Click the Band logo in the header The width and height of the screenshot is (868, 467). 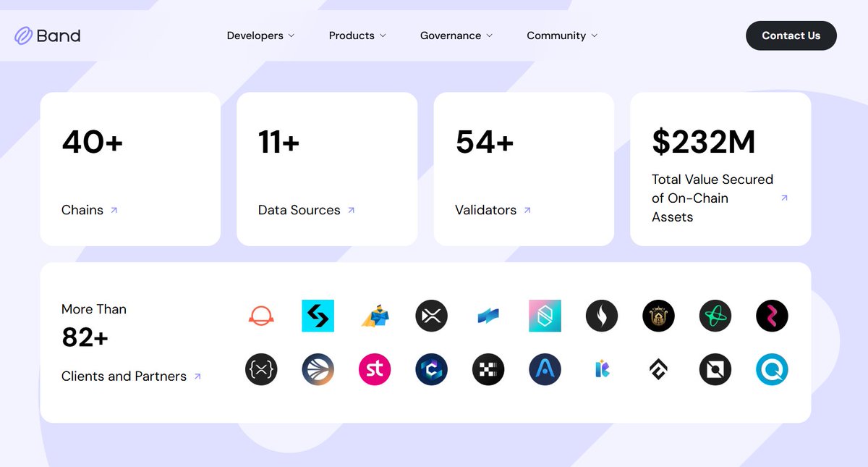coord(48,35)
